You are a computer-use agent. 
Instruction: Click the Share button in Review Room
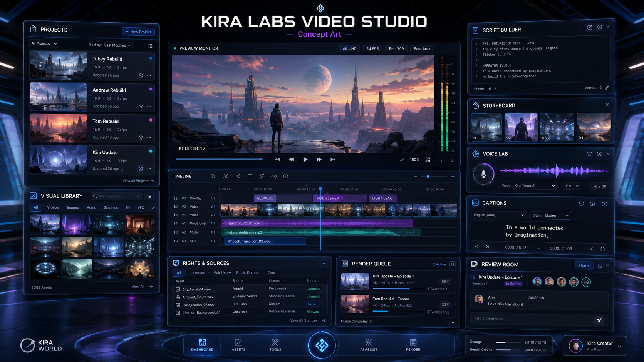click(583, 265)
